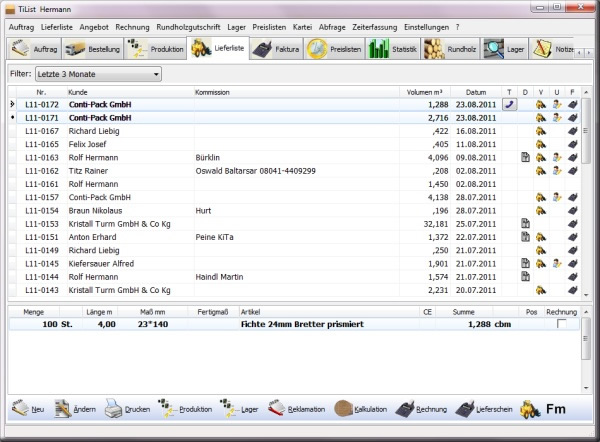This screenshot has width=600, height=442.
Task: Click Kommission 'Oswald Baltarsar 08041-4409299'
Action: [x=256, y=171]
